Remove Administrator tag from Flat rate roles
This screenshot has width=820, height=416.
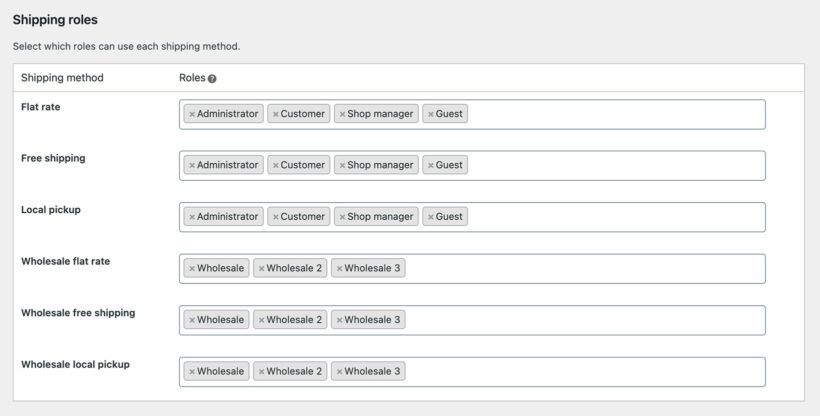point(192,114)
